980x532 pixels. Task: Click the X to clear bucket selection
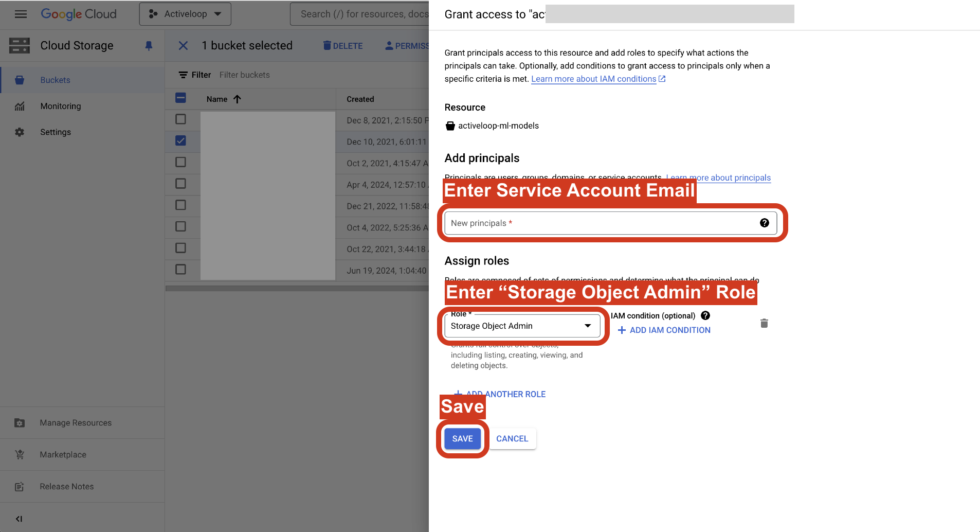pos(183,46)
